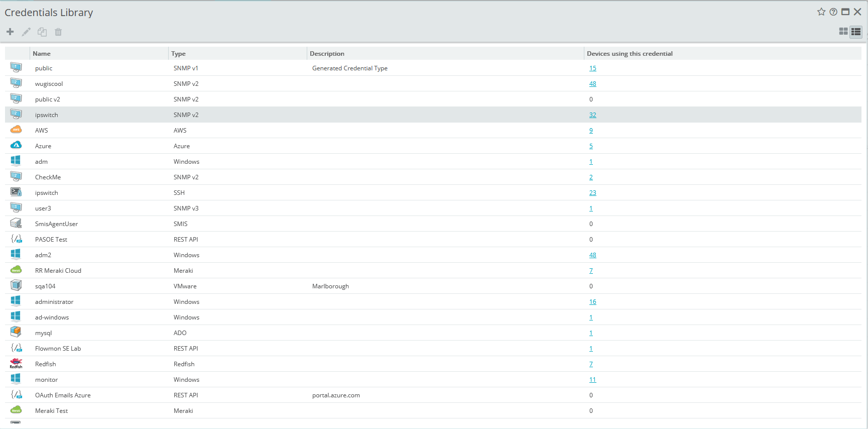
Task: Open 23 devices link for ipswitch SSH
Action: coord(593,193)
